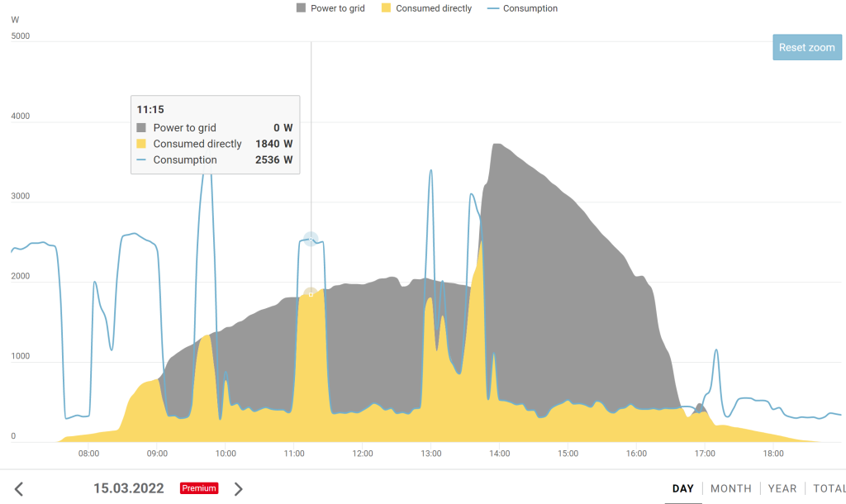846x504 pixels.
Task: Click the gray grid-feed peak near 14:00
Action: [x=496, y=145]
